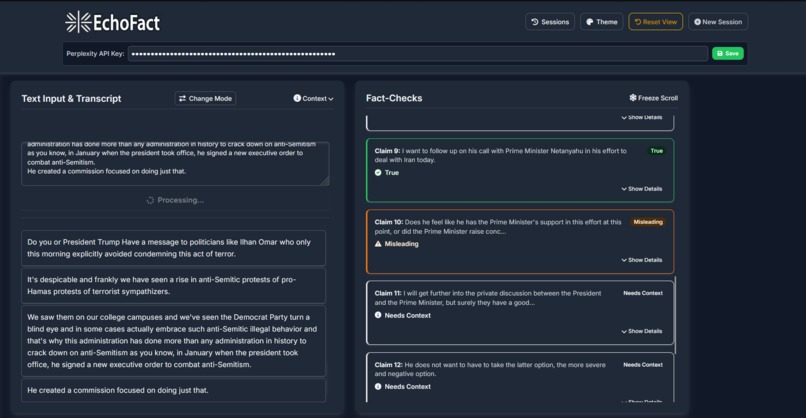The image size is (806, 418).
Task: Click the Claim 10 card text
Action: pyautogui.click(x=498, y=227)
